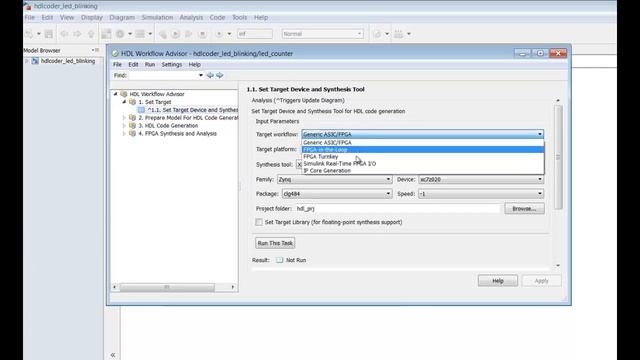Collapse the HDL Workflow Advisor tree root
The height and width of the screenshot is (360, 640).
(x=116, y=94)
